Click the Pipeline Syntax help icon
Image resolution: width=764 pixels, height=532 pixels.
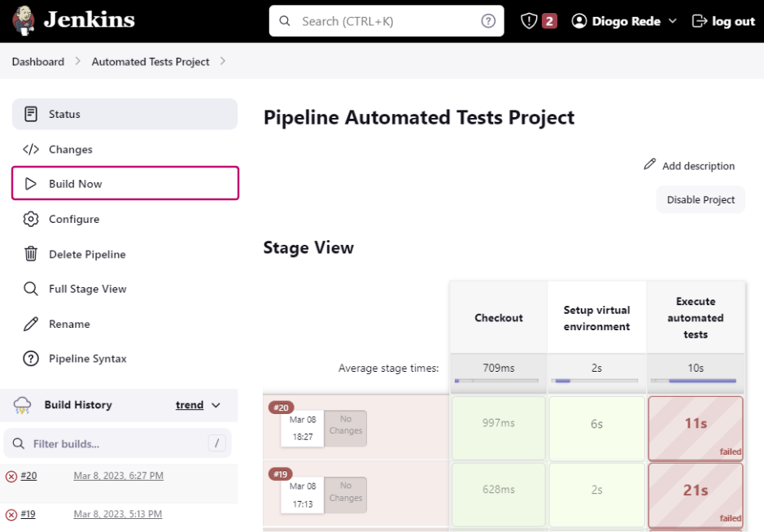(31, 359)
